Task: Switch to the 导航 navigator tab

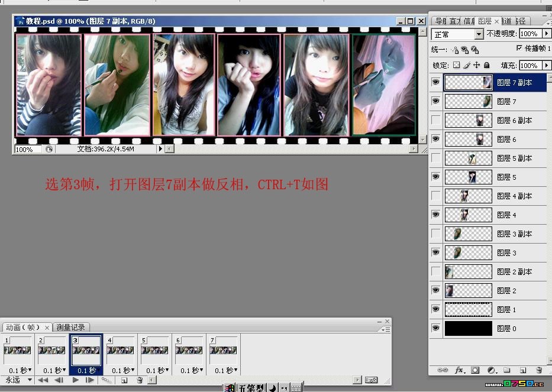Action: click(x=440, y=21)
